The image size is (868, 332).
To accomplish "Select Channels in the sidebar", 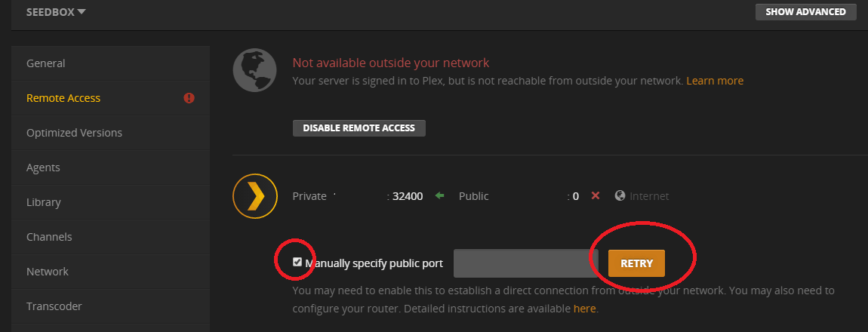I will [x=49, y=237].
